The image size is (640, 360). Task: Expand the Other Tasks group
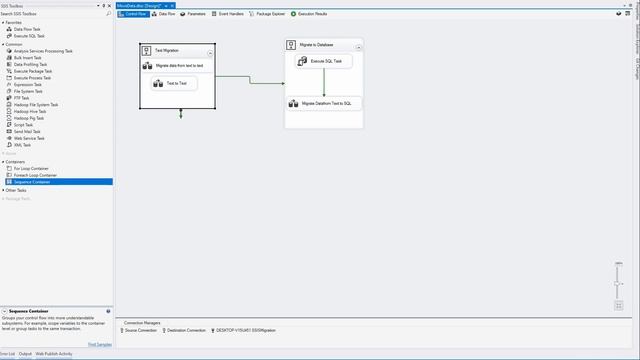[x=3, y=191]
